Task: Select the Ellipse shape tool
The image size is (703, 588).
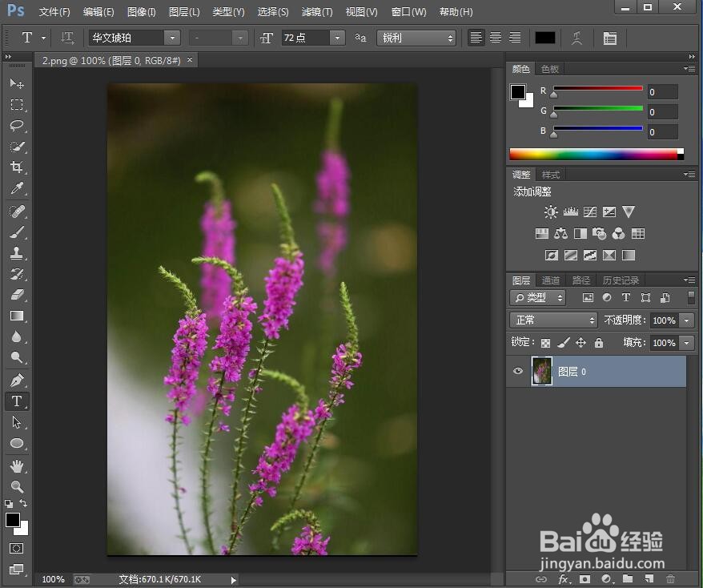Action: [17, 443]
